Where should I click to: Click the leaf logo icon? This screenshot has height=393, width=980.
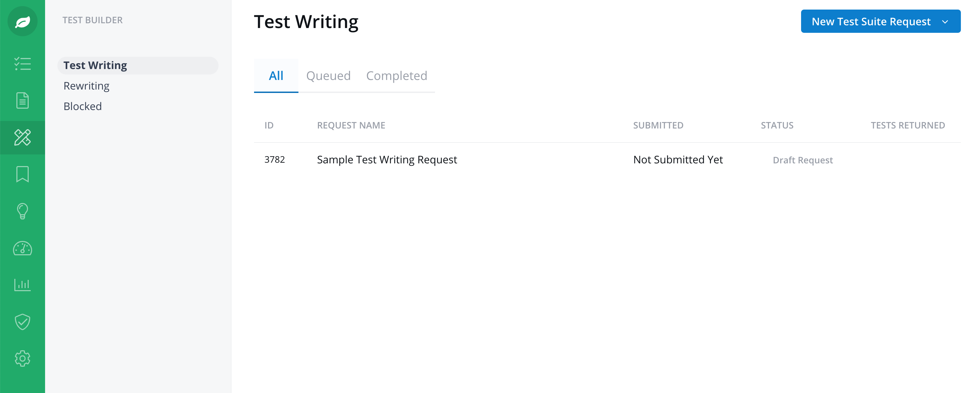tap(23, 21)
